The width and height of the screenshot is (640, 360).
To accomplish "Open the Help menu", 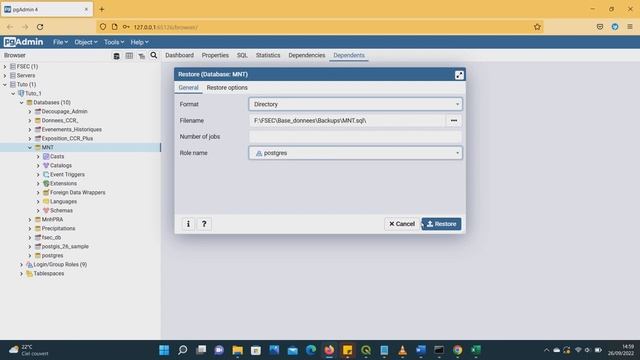I will (x=140, y=42).
